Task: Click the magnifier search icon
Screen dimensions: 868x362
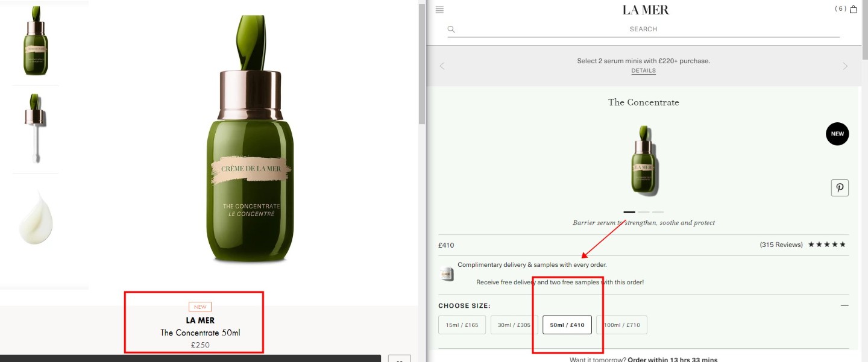Action: (451, 29)
